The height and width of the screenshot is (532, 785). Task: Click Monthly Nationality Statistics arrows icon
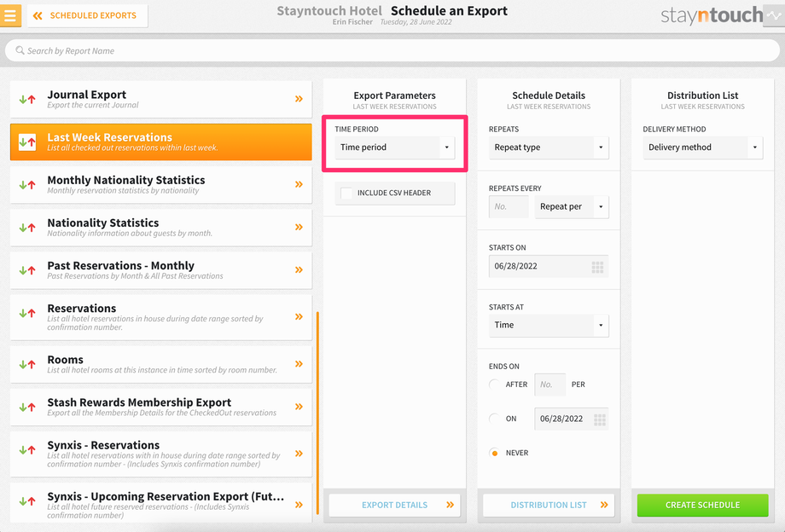[x=27, y=184]
